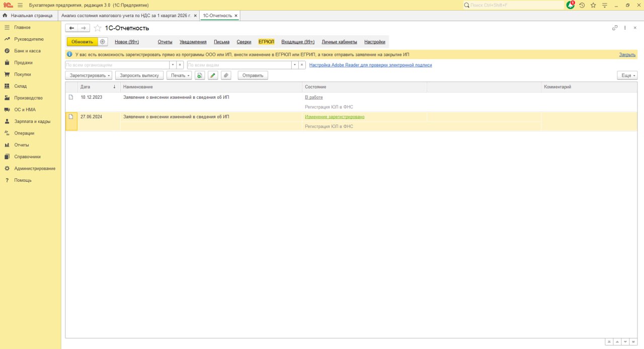This screenshot has height=349, width=644.
Task: Add 1С-Отчетность page to favorites star
Action: coord(98,28)
